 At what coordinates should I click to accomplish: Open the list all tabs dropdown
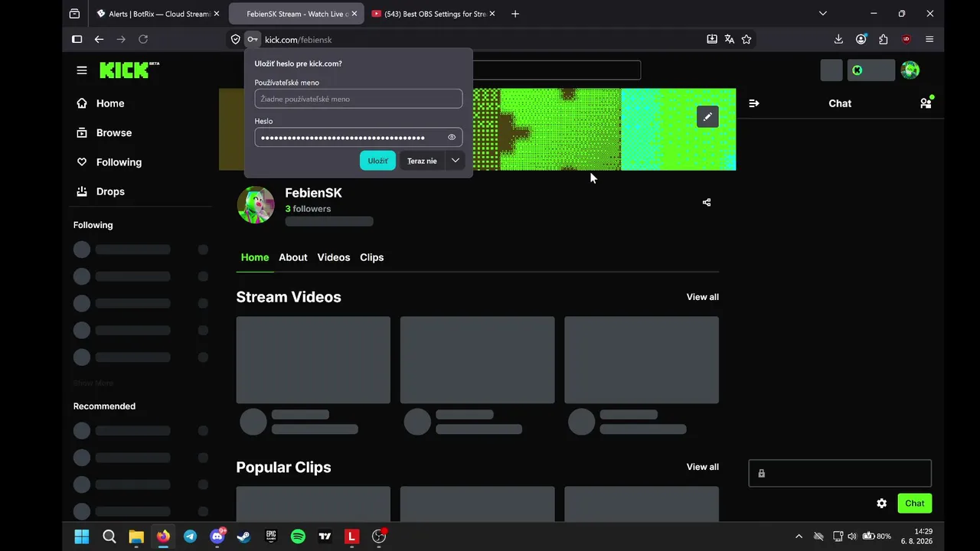point(823,14)
